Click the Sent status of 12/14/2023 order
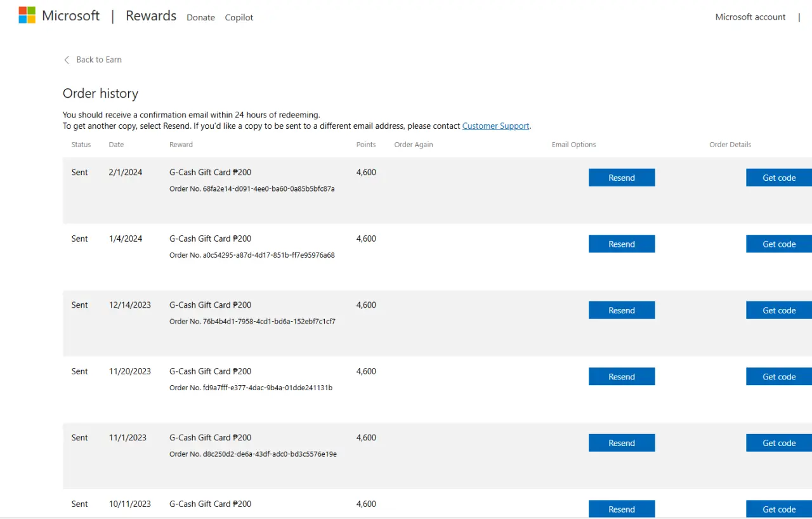Image resolution: width=812 pixels, height=519 pixels. tap(80, 305)
